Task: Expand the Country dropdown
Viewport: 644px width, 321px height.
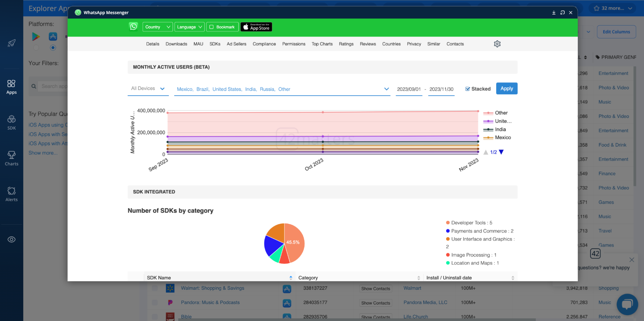Action: pyautogui.click(x=158, y=27)
